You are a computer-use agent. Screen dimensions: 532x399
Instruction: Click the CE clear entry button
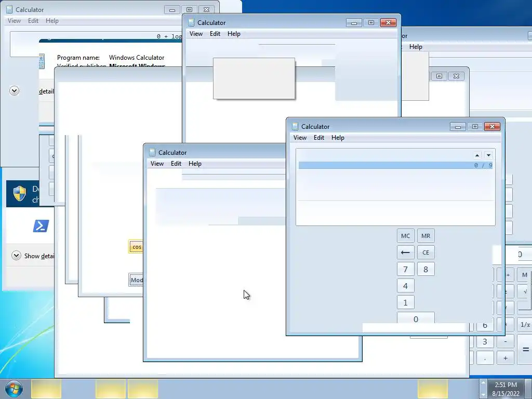click(426, 252)
